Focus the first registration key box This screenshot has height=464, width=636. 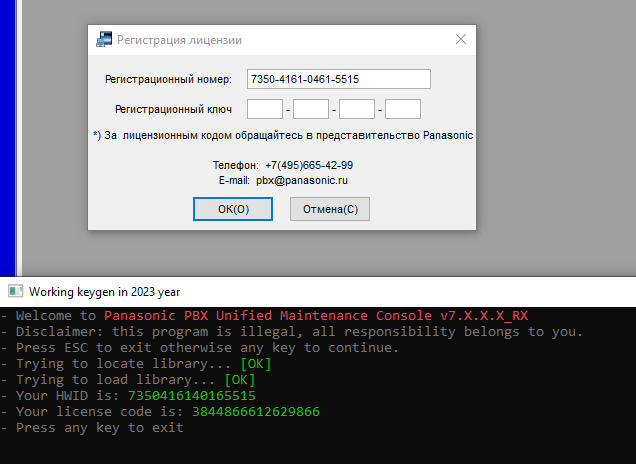[265, 109]
